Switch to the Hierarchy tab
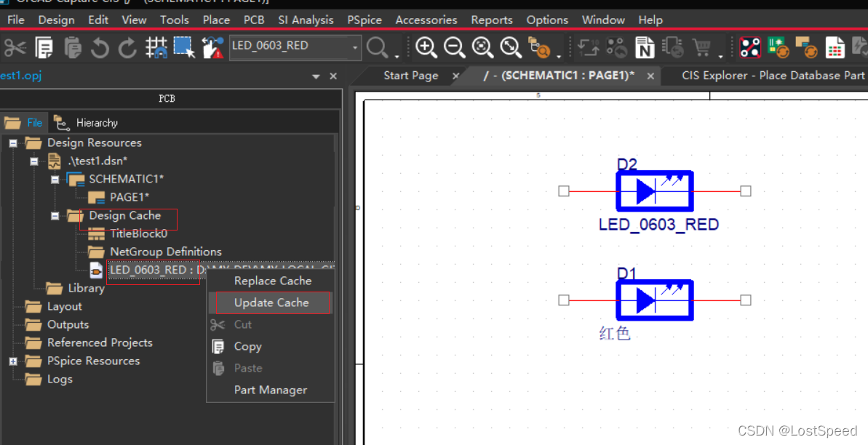The image size is (868, 445). pyautogui.click(x=96, y=123)
